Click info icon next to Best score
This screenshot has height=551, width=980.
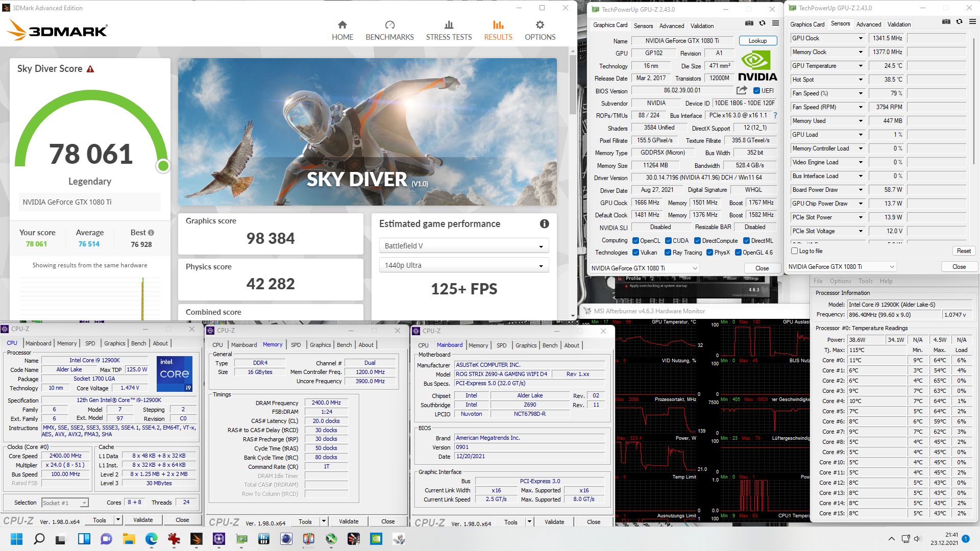pyautogui.click(x=151, y=232)
